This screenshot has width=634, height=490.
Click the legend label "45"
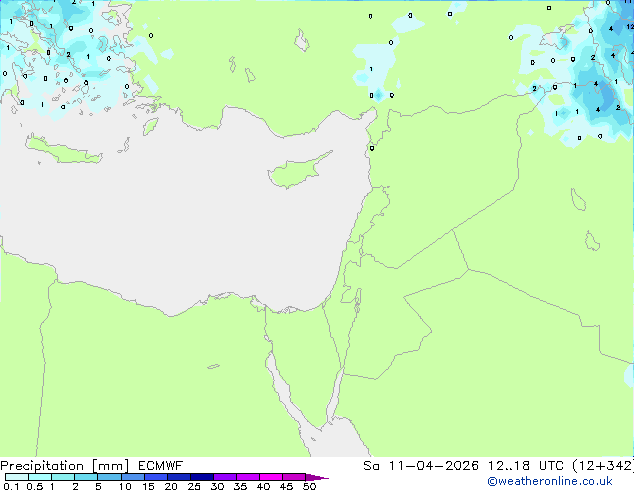[x=286, y=486]
